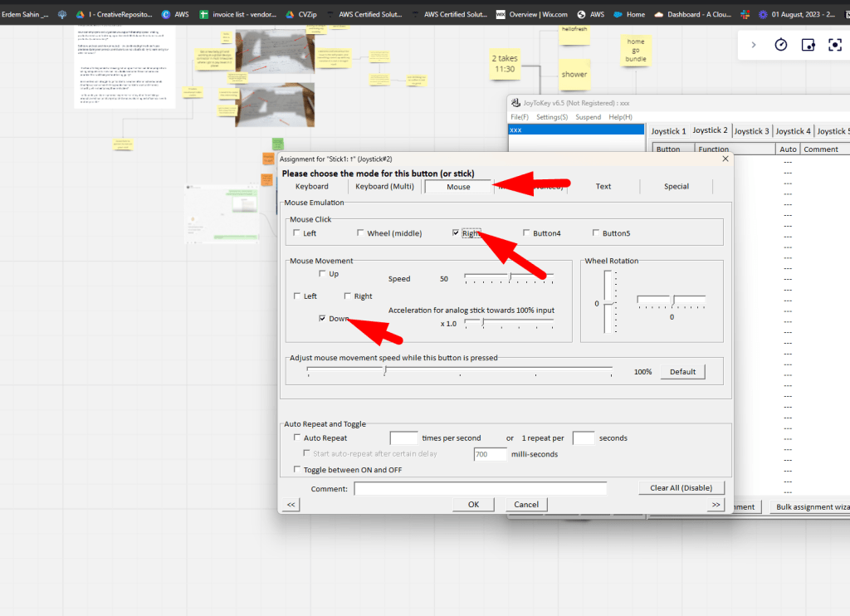850x616 pixels.
Task: Click the times per second input field
Action: point(403,438)
